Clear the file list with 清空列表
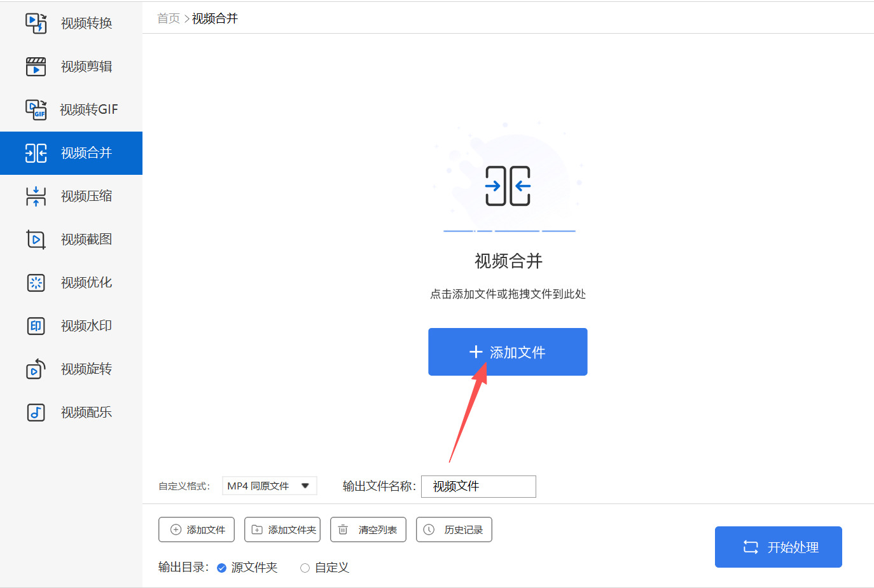 click(x=368, y=529)
